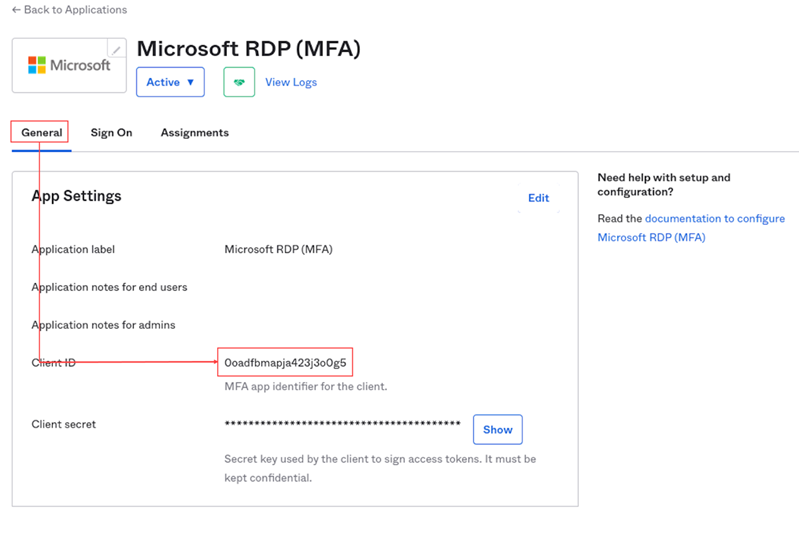Click the Client ID value 0oadfbmapja423j3o0g5
The image size is (800, 543).
[285, 362]
